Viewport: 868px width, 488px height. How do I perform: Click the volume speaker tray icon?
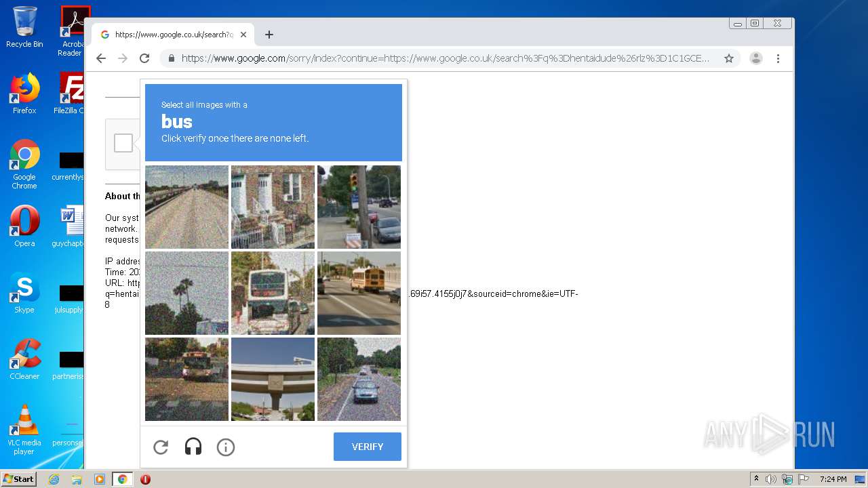click(x=771, y=479)
